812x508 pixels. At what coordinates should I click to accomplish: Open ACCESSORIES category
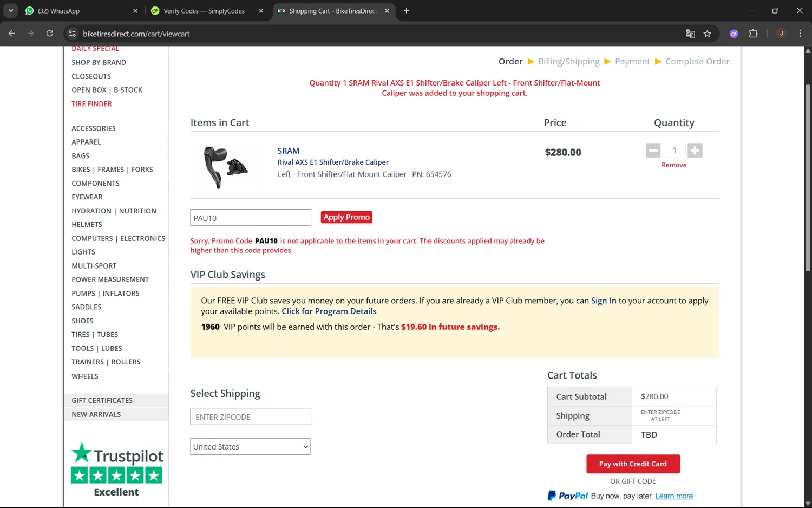(94, 128)
